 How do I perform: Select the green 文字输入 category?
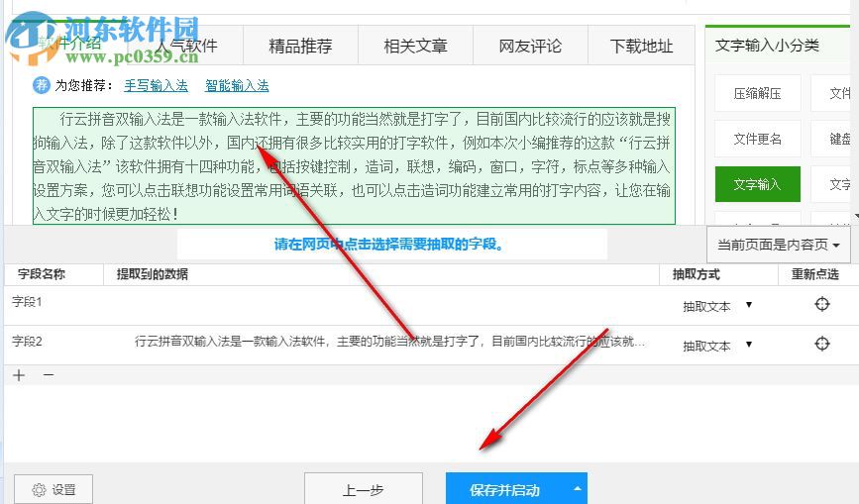758,184
